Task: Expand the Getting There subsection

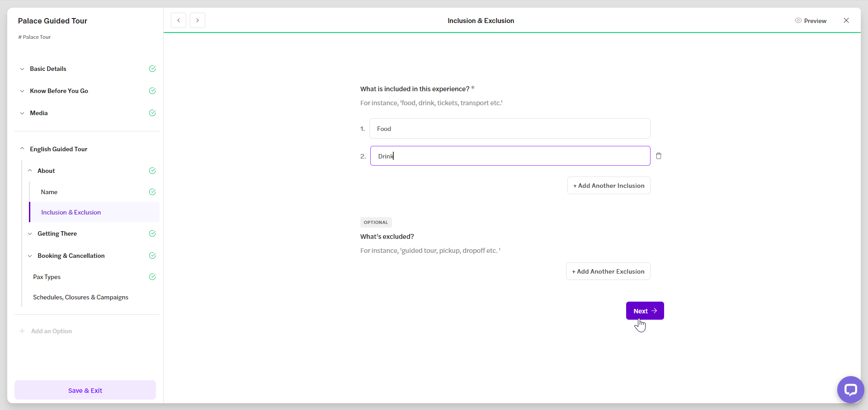Action: [30, 234]
